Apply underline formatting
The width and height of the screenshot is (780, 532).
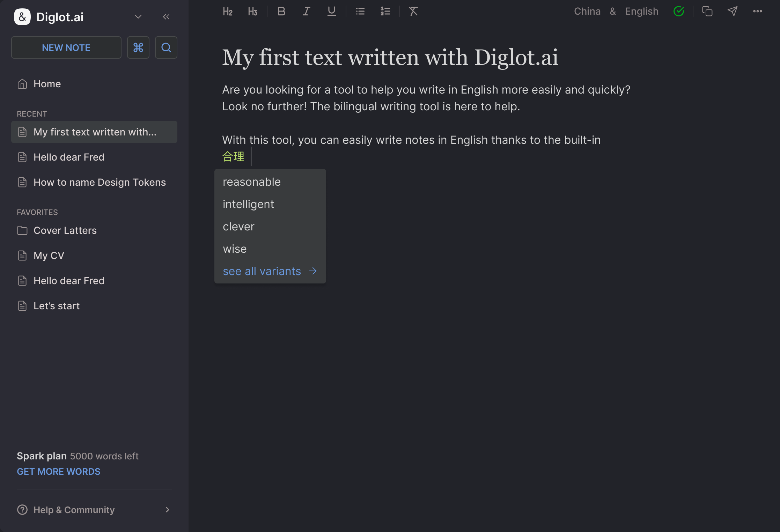coord(331,11)
